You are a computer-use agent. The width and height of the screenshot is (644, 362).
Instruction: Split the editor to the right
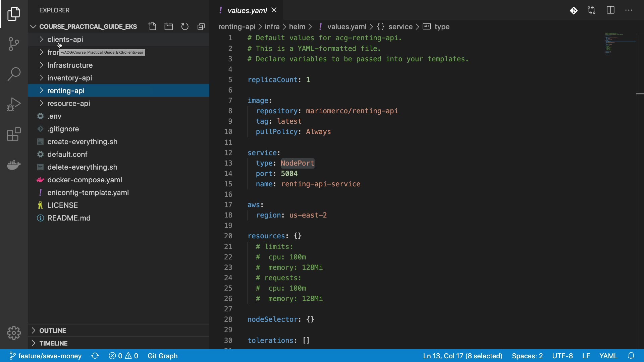(x=610, y=10)
